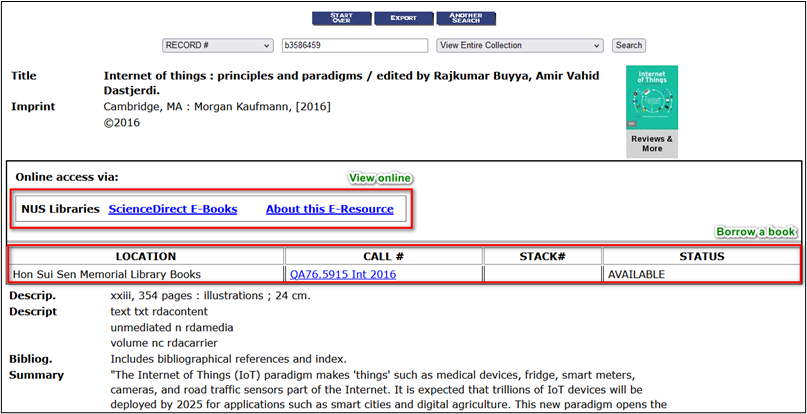807x414 pixels.
Task: Select the LOCATION column header
Action: (x=146, y=257)
